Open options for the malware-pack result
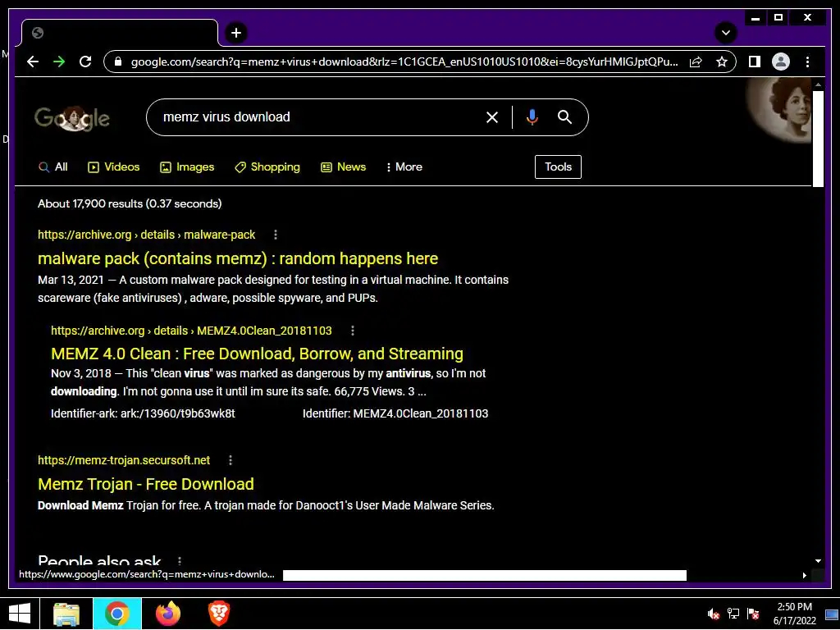 pos(276,235)
